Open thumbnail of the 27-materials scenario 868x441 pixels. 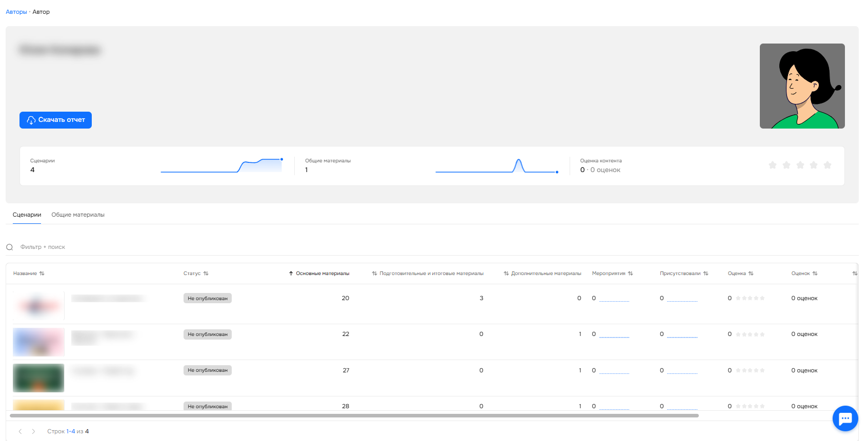[x=38, y=378]
